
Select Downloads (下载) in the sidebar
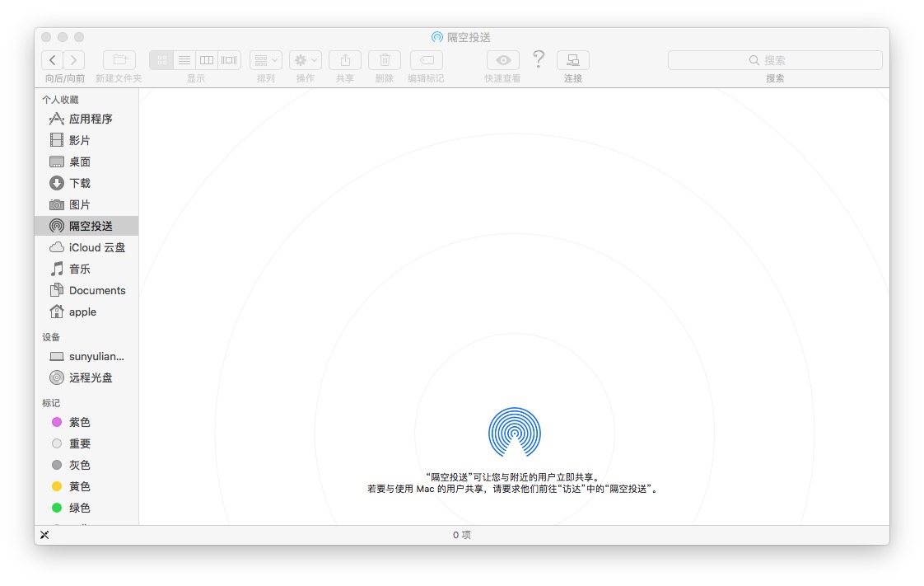(x=80, y=183)
